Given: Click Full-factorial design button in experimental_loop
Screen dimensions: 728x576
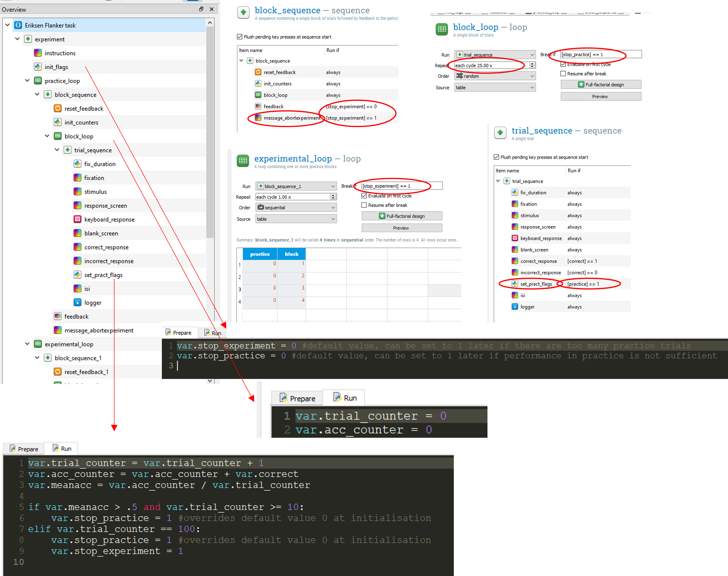Looking at the screenshot, I should (402, 216).
